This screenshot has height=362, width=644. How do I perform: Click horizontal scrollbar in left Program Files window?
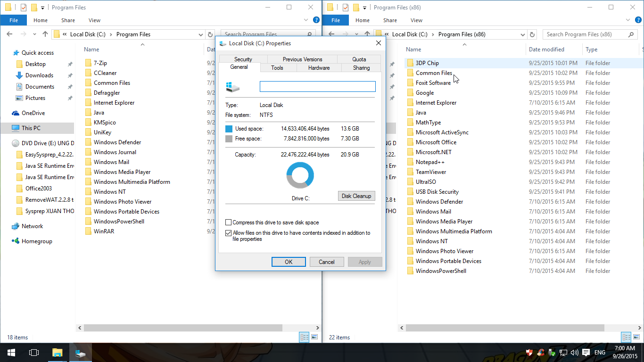click(183, 328)
